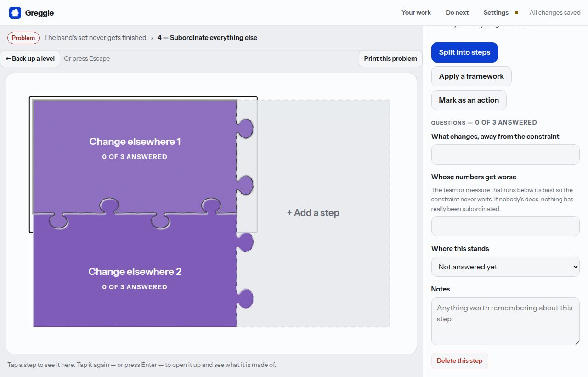Click the + Add a step placeholder
Screen dimensions: 588x377
coord(313,213)
